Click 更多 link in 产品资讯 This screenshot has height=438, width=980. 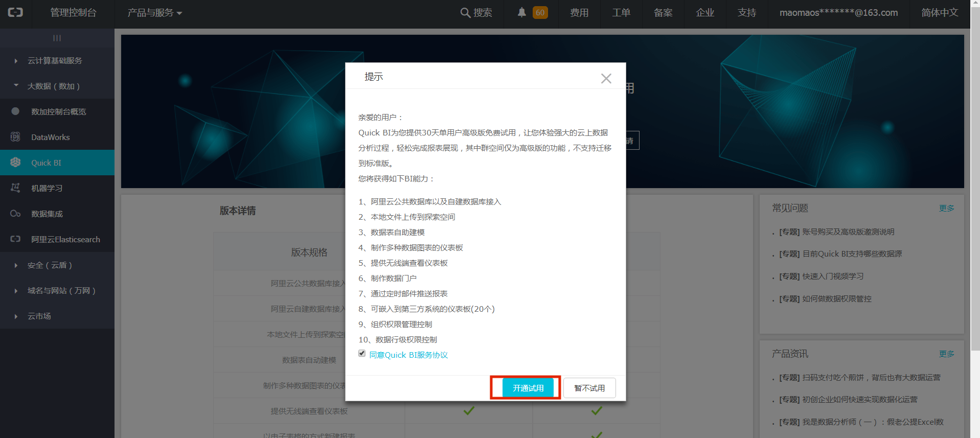tap(947, 354)
